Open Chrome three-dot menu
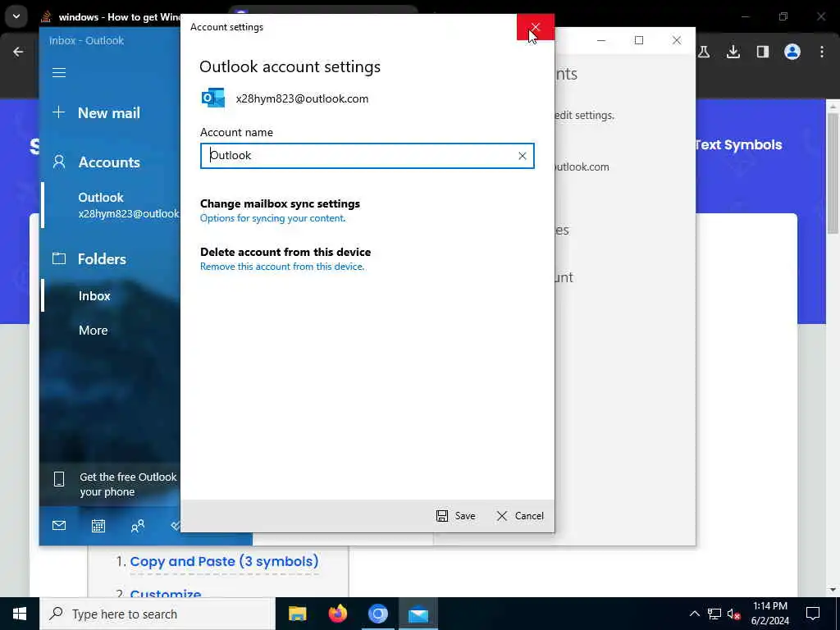This screenshot has width=840, height=630. click(x=821, y=52)
